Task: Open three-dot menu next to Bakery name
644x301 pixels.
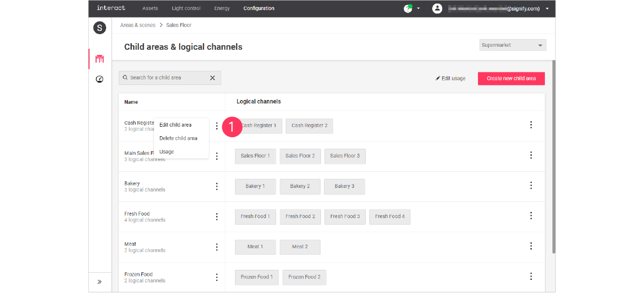Action: pyautogui.click(x=217, y=186)
